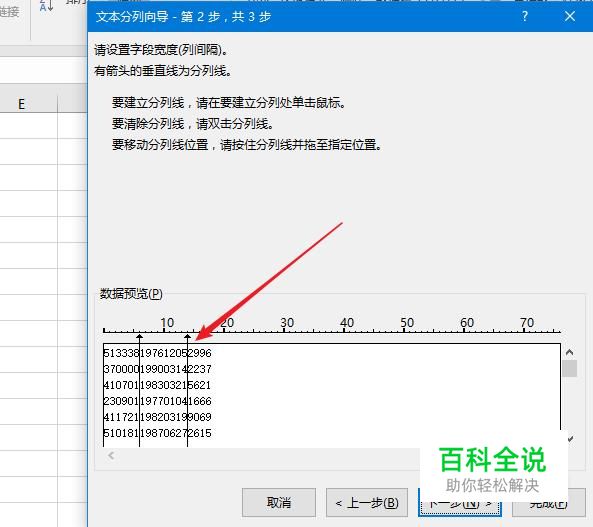Image resolution: width=593 pixels, height=527 pixels.
Task: Click preview row 230901197701041666
Action: pos(157,401)
